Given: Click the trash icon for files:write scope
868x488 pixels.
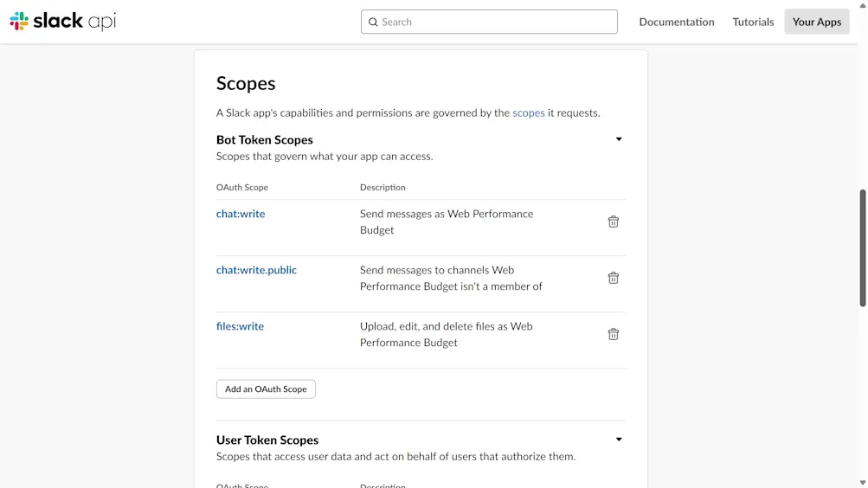Looking at the screenshot, I should pyautogui.click(x=613, y=334).
